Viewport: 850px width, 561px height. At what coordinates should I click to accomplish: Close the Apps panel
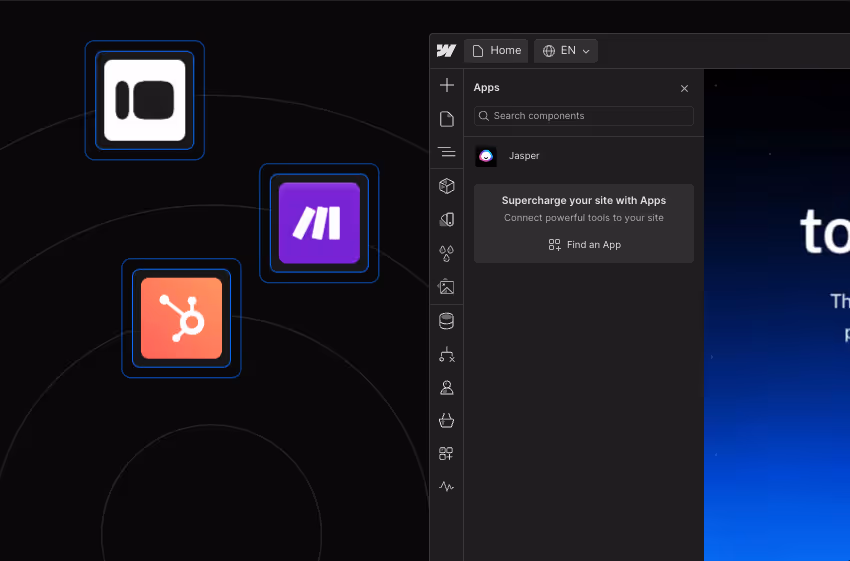click(x=684, y=88)
